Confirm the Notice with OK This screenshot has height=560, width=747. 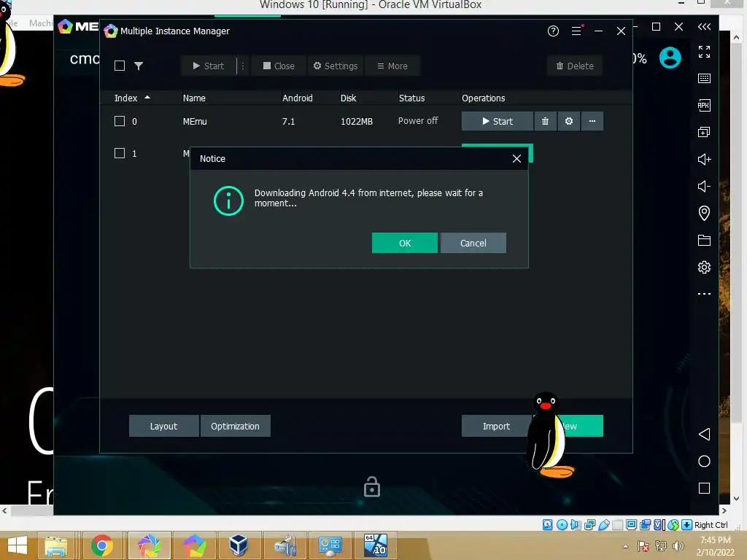404,243
